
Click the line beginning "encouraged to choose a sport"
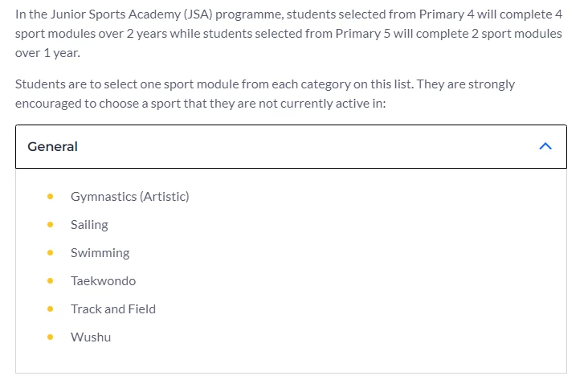pyautogui.click(x=200, y=104)
